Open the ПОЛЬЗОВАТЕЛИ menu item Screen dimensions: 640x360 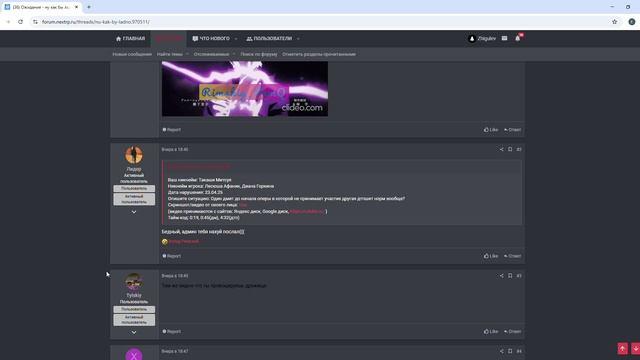pos(269,39)
